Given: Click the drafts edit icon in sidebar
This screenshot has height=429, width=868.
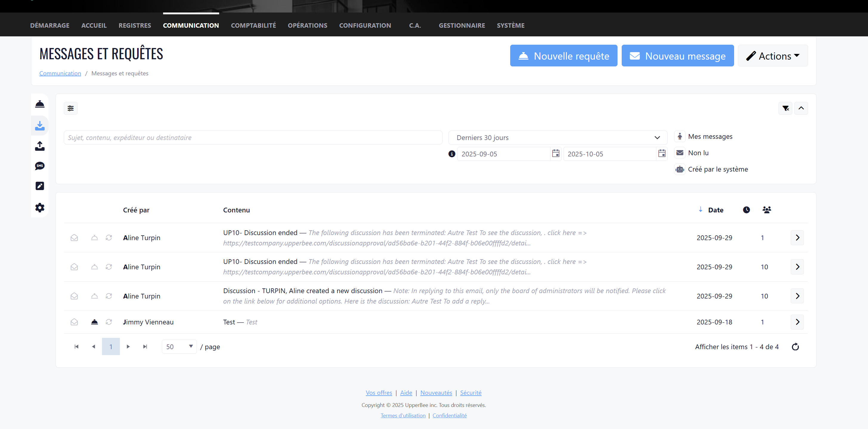Looking at the screenshot, I should click(x=40, y=186).
